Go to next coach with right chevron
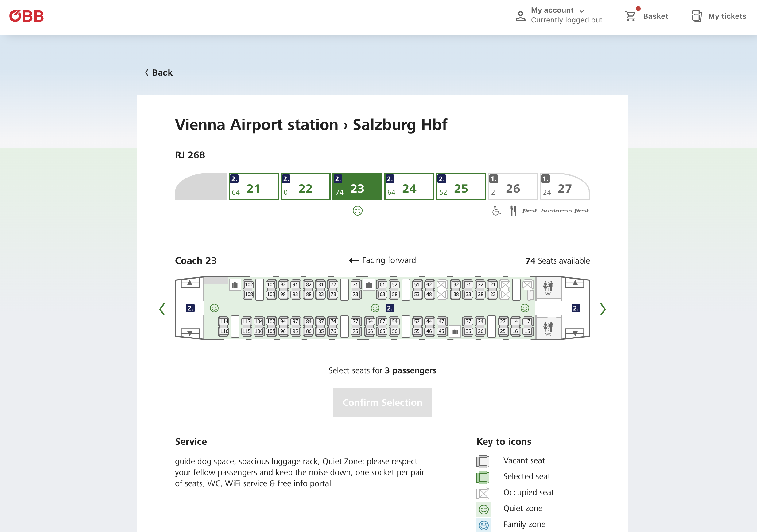The image size is (757, 532). coord(603,309)
